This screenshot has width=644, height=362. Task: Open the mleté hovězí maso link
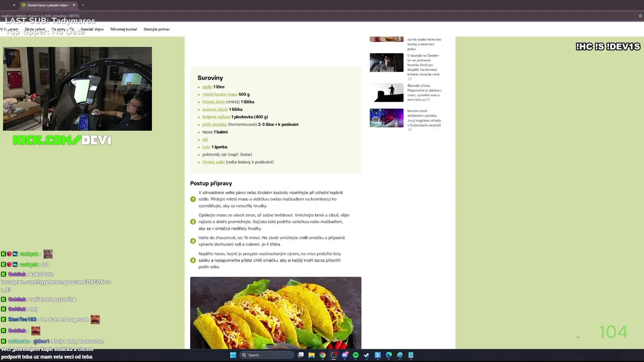tap(220, 95)
